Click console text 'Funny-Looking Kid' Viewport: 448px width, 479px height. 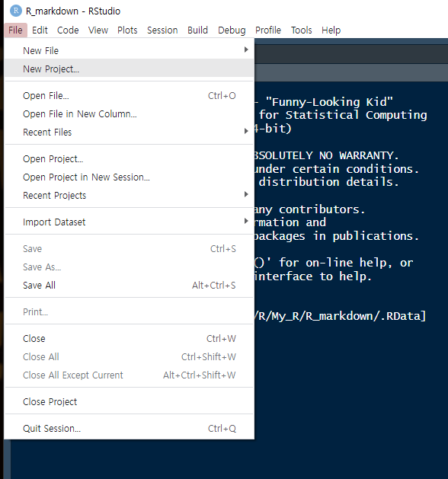pos(329,102)
